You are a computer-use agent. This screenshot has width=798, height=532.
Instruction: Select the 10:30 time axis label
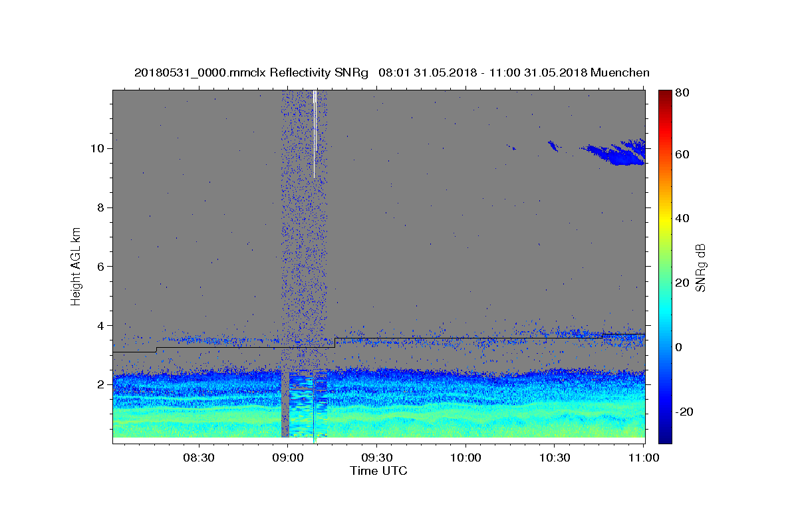click(555, 458)
